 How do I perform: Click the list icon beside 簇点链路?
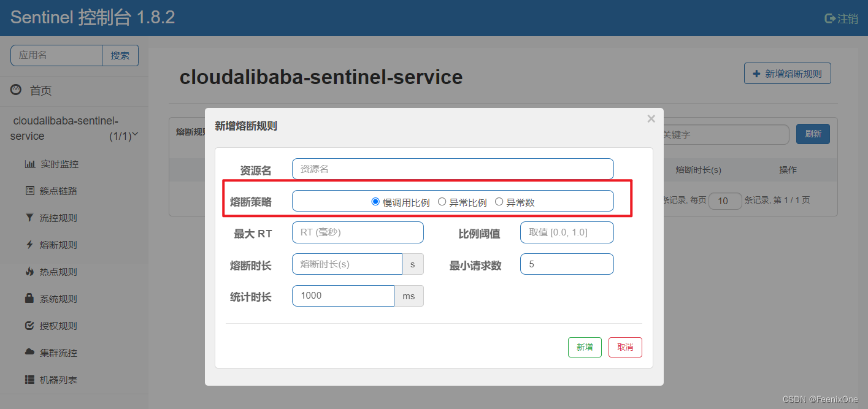(29, 191)
